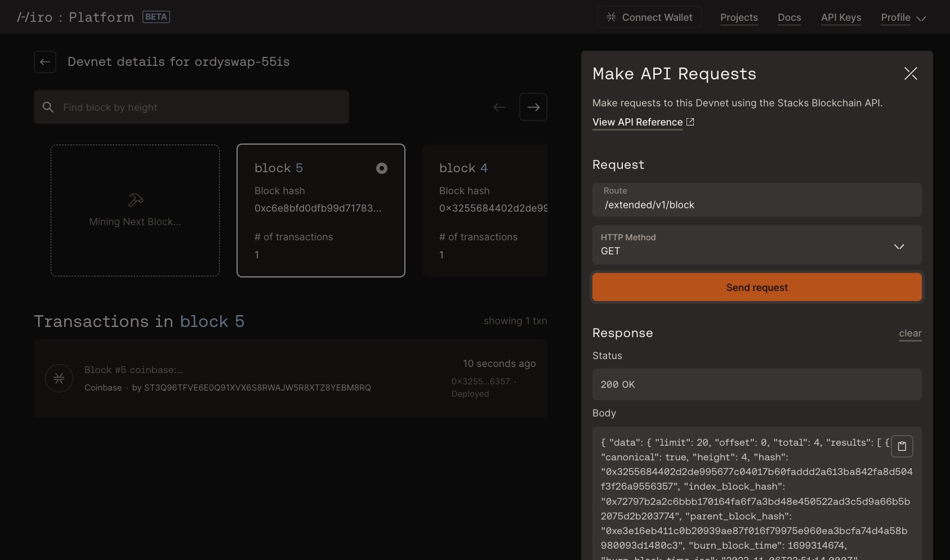Click the sender address ST3Q96TFVE6E0Q91...
Viewport: 950px width, 560px height.
coord(257,388)
